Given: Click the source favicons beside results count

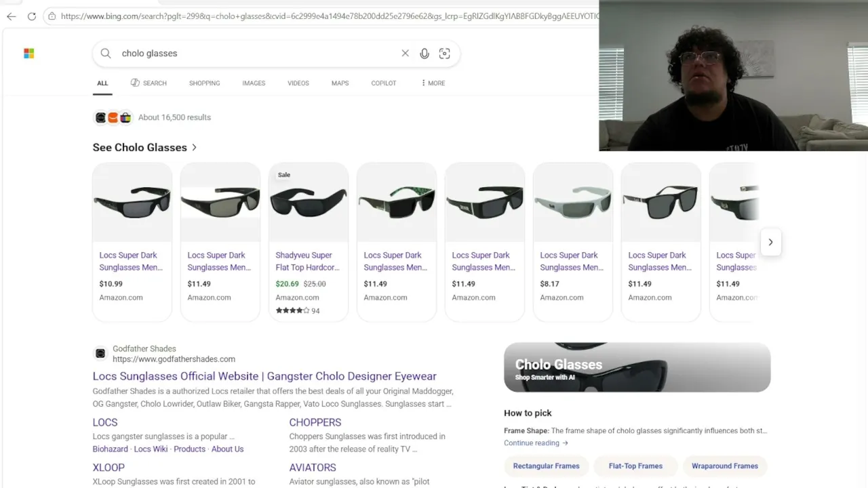Looking at the screenshot, I should (113, 118).
